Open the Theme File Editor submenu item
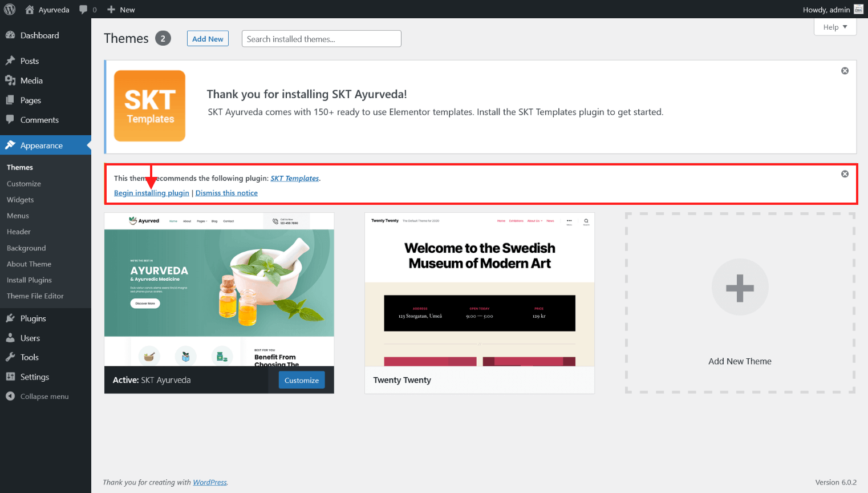The height and width of the screenshot is (493, 868). [x=35, y=296]
